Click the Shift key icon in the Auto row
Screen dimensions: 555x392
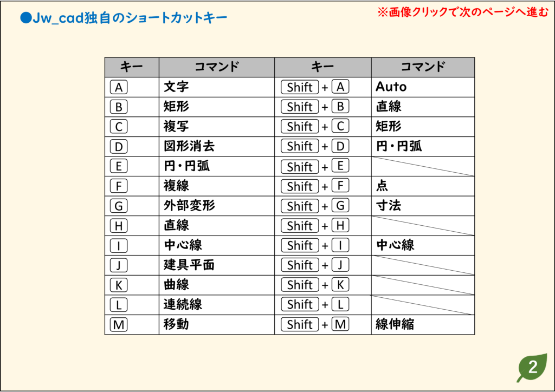point(300,87)
